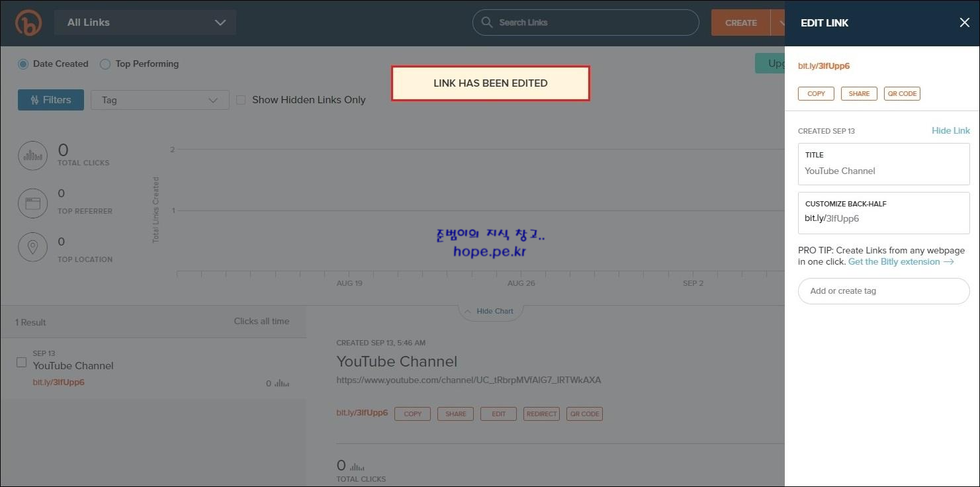Close the Edit Link panel
Screen dimensions: 980x487
coord(964,22)
